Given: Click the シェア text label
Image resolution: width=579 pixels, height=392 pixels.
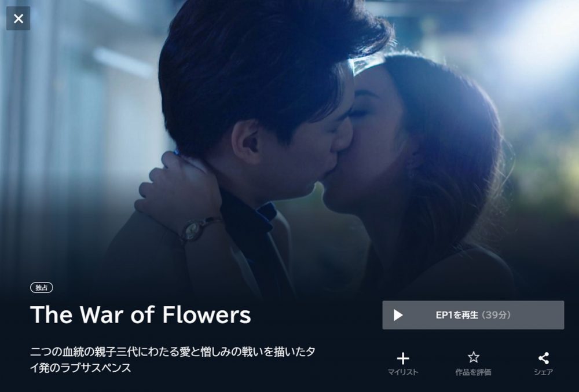Looking at the screenshot, I should 544,372.
